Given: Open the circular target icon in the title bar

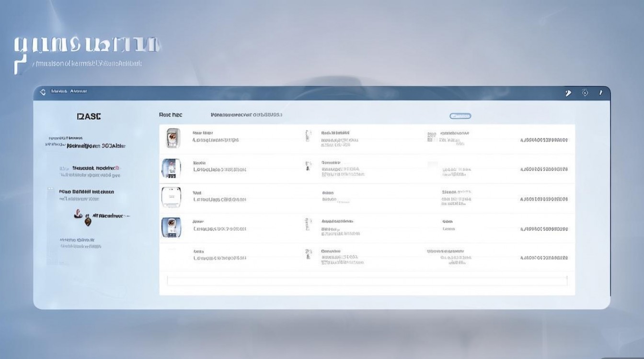Looking at the screenshot, I should click(x=585, y=93).
